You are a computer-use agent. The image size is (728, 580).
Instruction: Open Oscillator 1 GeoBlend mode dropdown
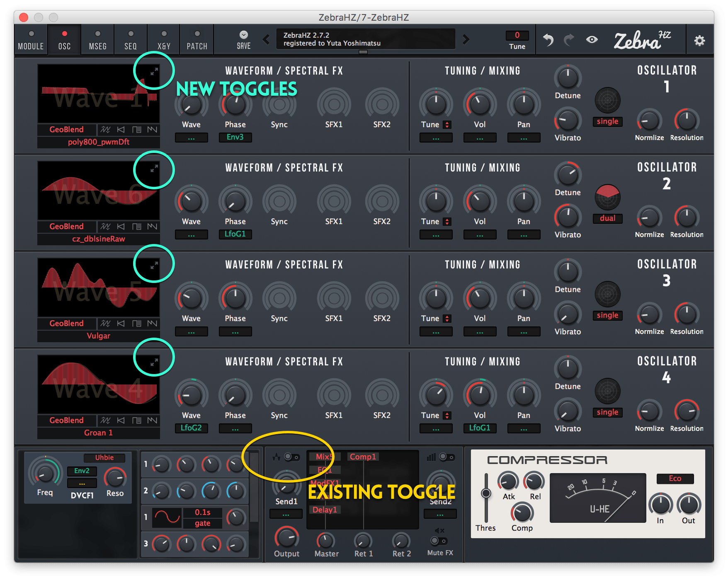coord(67,130)
